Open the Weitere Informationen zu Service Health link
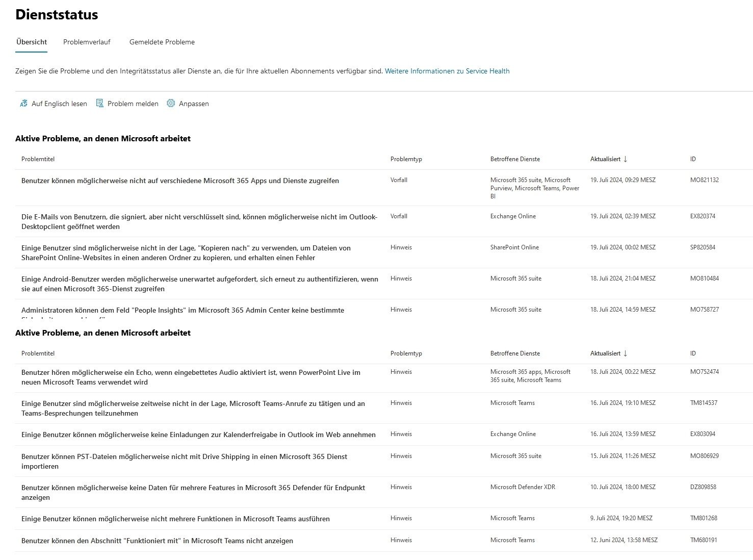 [x=447, y=71]
